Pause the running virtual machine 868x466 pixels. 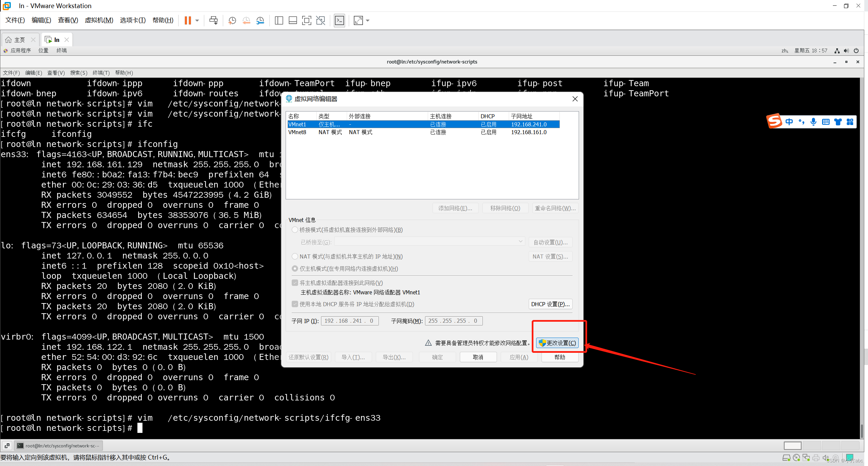coord(188,21)
